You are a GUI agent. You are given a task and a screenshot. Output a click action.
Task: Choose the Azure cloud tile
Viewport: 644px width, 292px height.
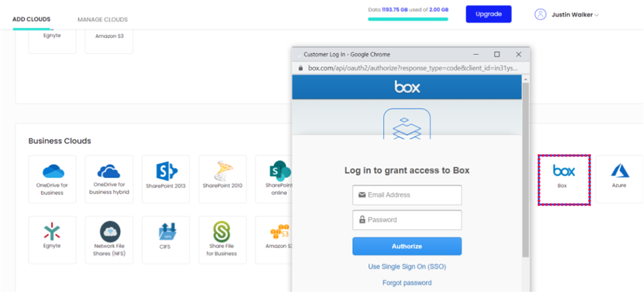click(x=619, y=179)
